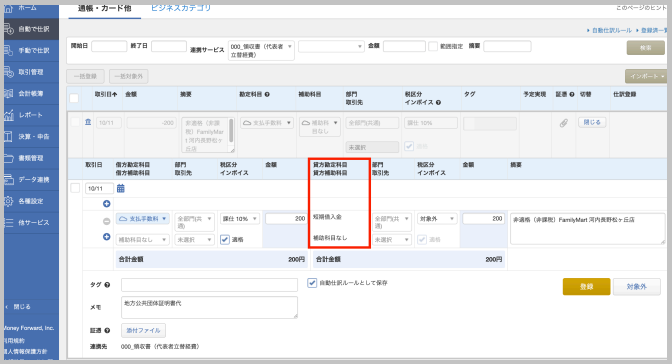Screen dimensions: 672x364
Task: Sort by 取引日 using the arrow header
Action: (x=106, y=94)
